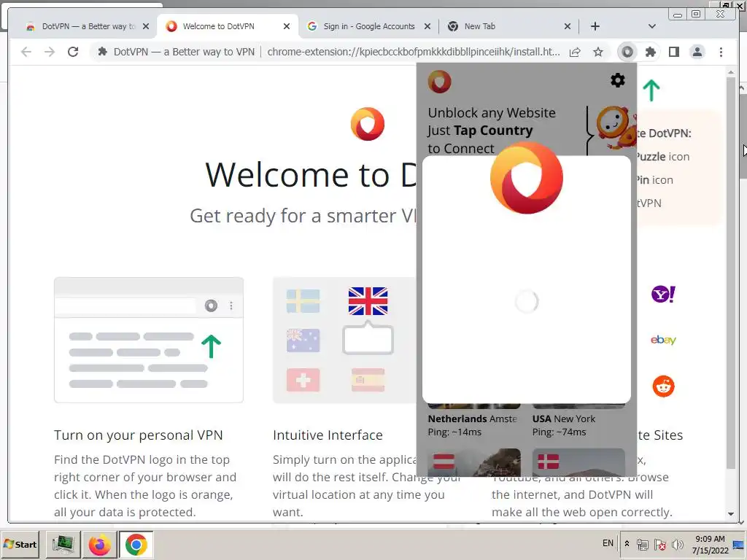Click the Turn on your personal VPN heading
The height and width of the screenshot is (560, 747).
[x=138, y=435]
